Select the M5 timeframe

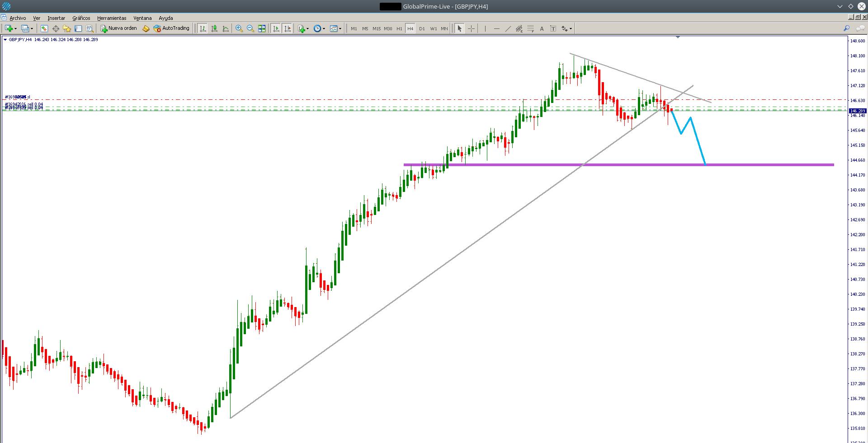pos(365,28)
